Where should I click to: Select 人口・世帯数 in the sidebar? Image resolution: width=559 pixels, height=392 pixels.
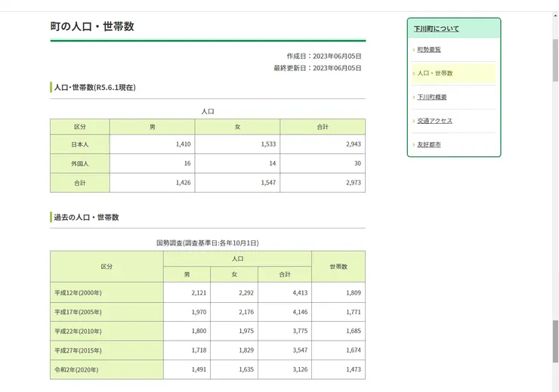(435, 73)
